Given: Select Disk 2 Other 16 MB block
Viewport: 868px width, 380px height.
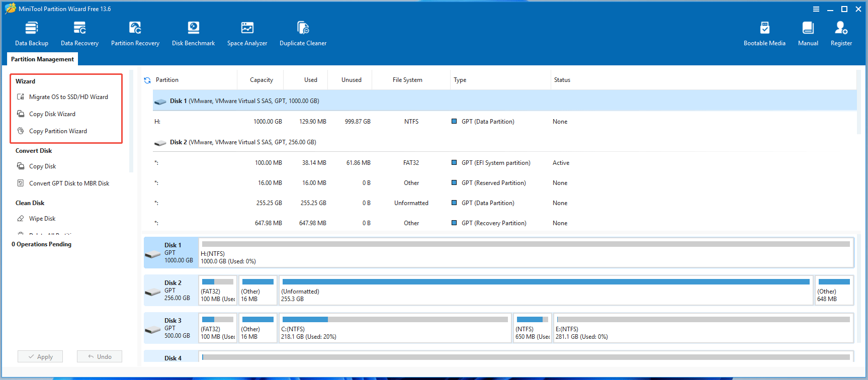Looking at the screenshot, I should click(257, 290).
